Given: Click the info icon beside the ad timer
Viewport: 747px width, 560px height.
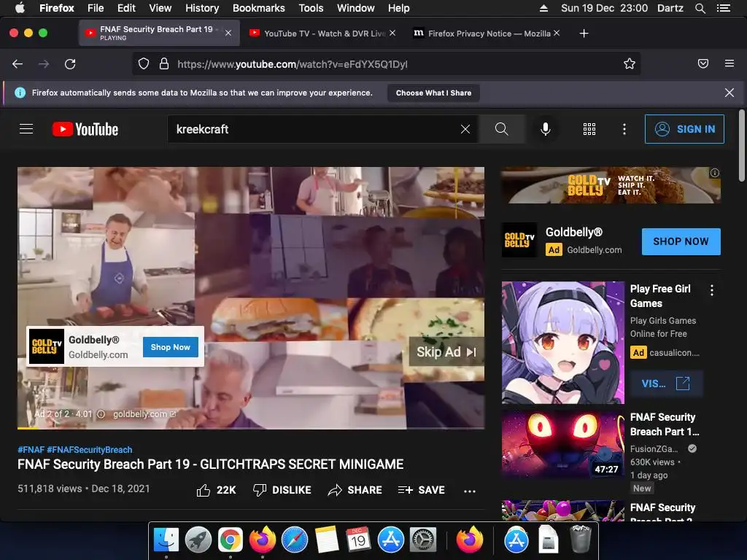Looking at the screenshot, I should click(101, 414).
